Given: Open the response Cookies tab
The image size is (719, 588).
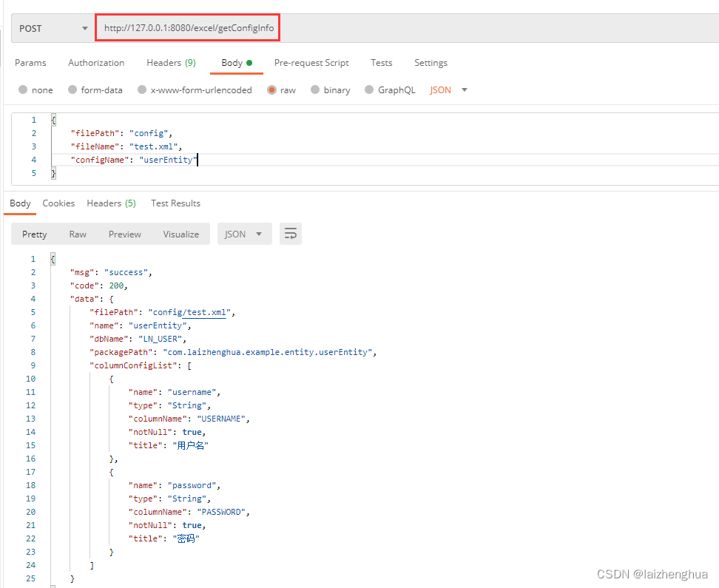Looking at the screenshot, I should tap(58, 203).
